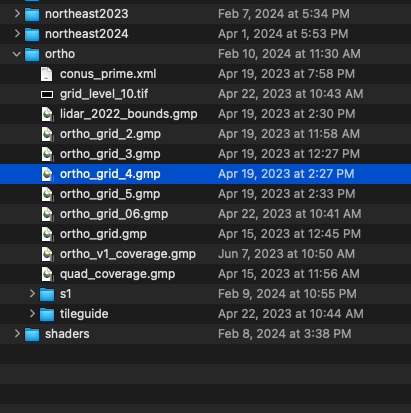Click the ortho_grid_4.gmp file icon

[x=48, y=174]
